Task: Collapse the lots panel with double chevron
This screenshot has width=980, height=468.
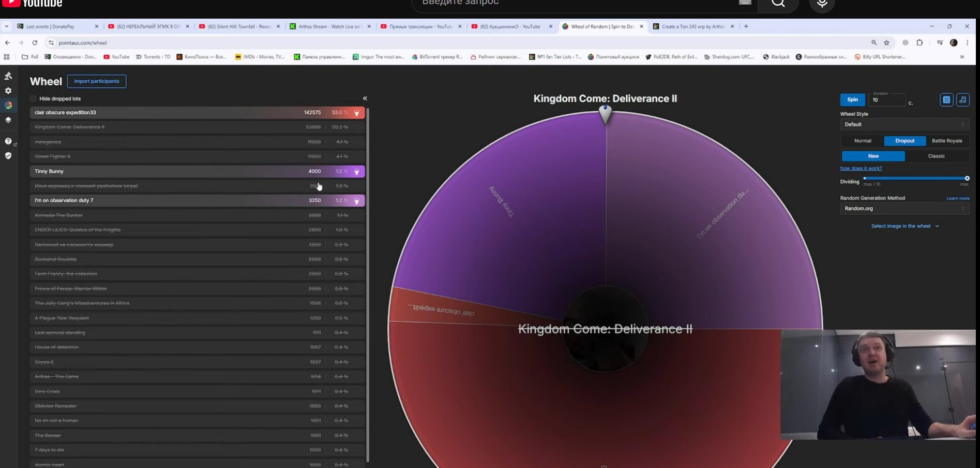Action: coord(365,98)
